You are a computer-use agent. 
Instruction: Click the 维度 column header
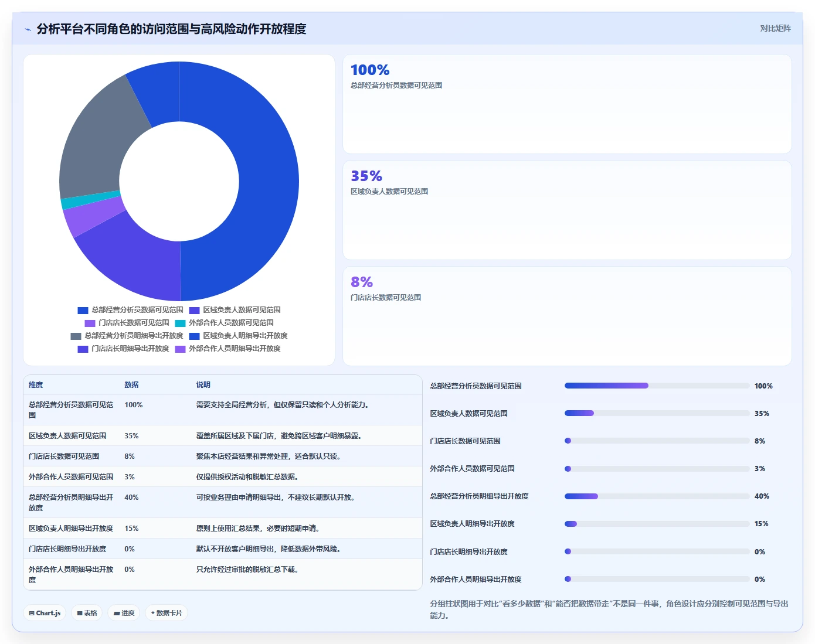36,385
